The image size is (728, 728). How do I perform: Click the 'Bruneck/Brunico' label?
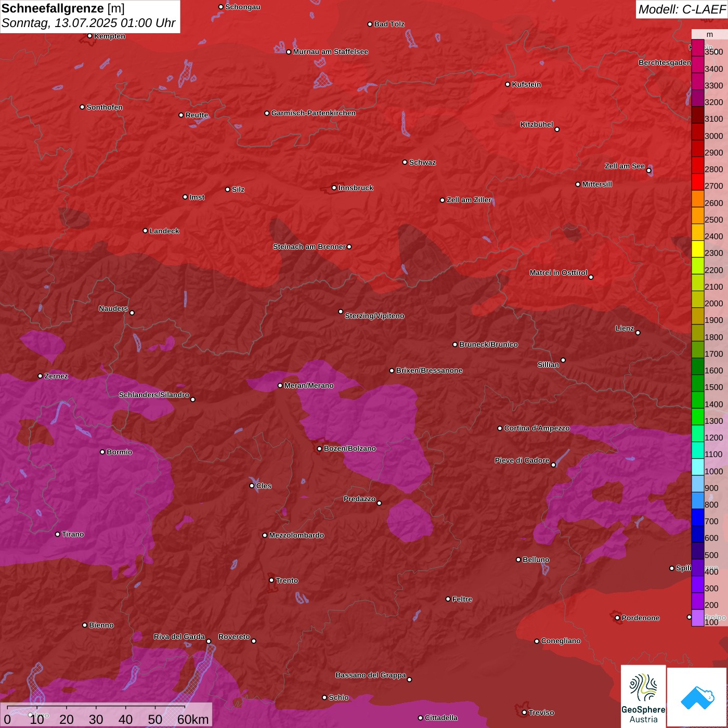[488, 345]
